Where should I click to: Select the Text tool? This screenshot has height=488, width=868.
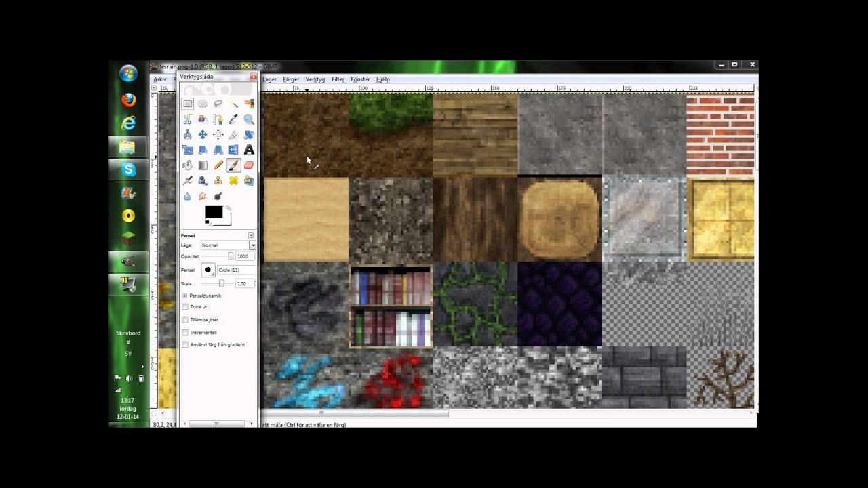point(249,150)
